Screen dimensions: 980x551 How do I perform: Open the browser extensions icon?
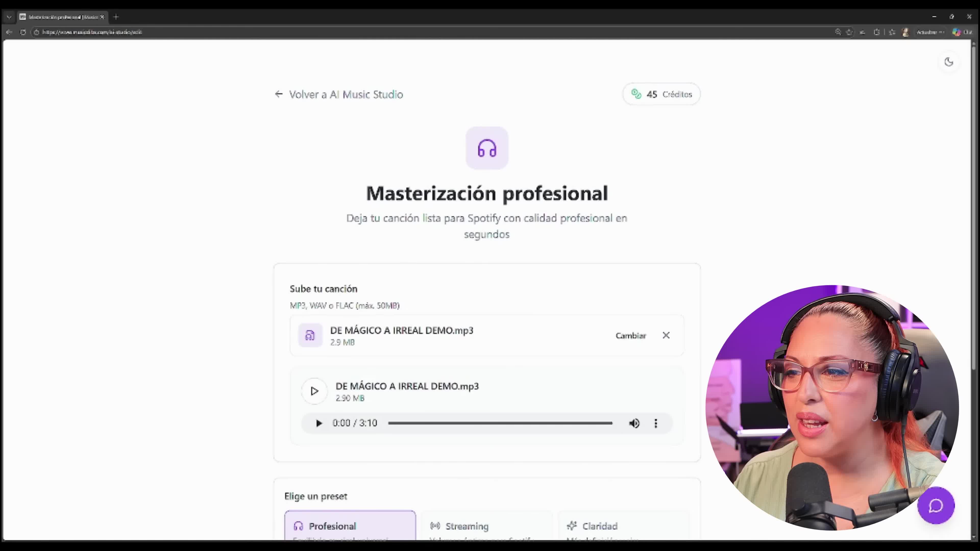click(x=877, y=32)
